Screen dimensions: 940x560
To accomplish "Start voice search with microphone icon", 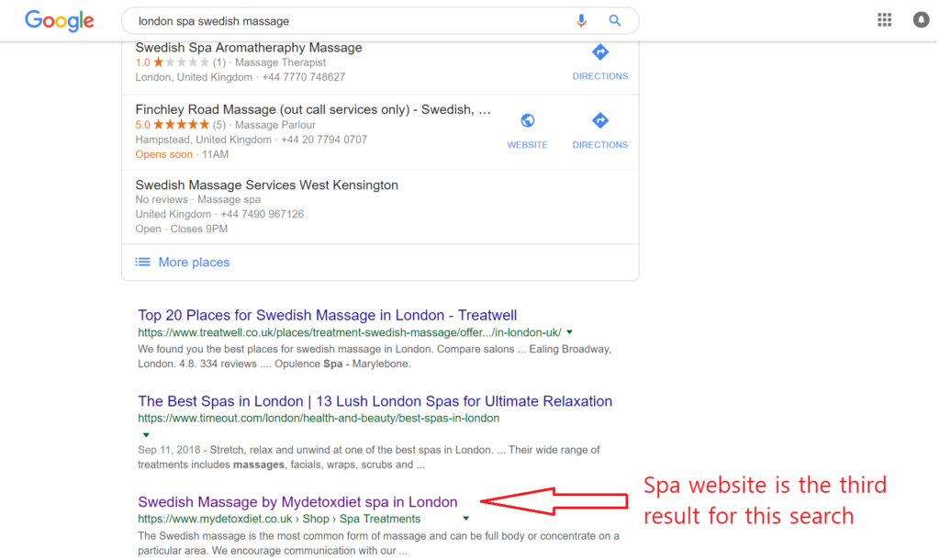I will [581, 21].
